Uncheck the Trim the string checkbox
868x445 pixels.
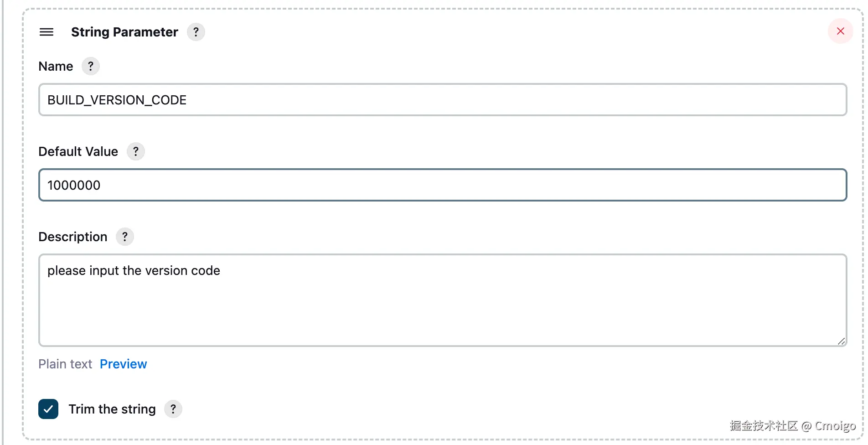48,409
